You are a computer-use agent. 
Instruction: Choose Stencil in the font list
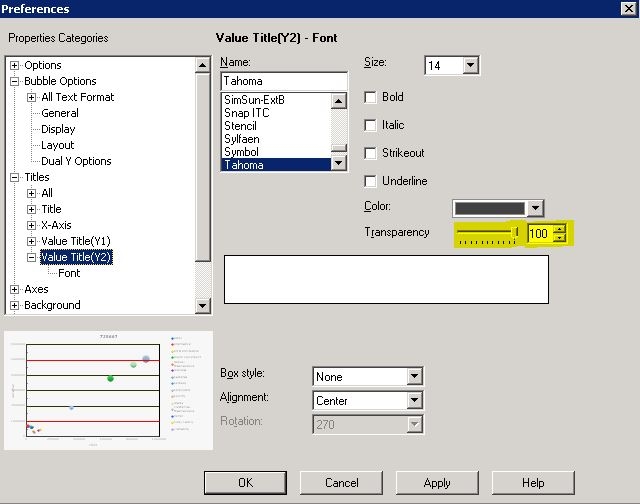[x=240, y=126]
